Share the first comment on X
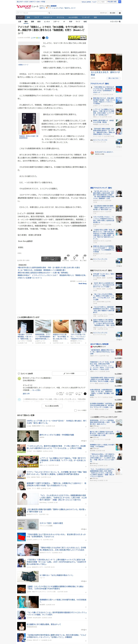Viewport: 138px width, 644px height. (85, 394)
